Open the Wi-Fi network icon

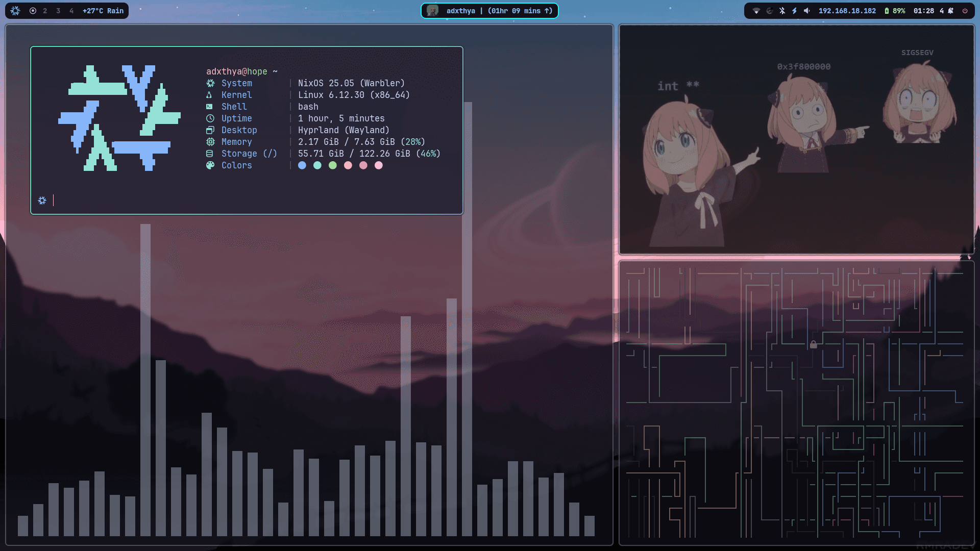coord(756,11)
